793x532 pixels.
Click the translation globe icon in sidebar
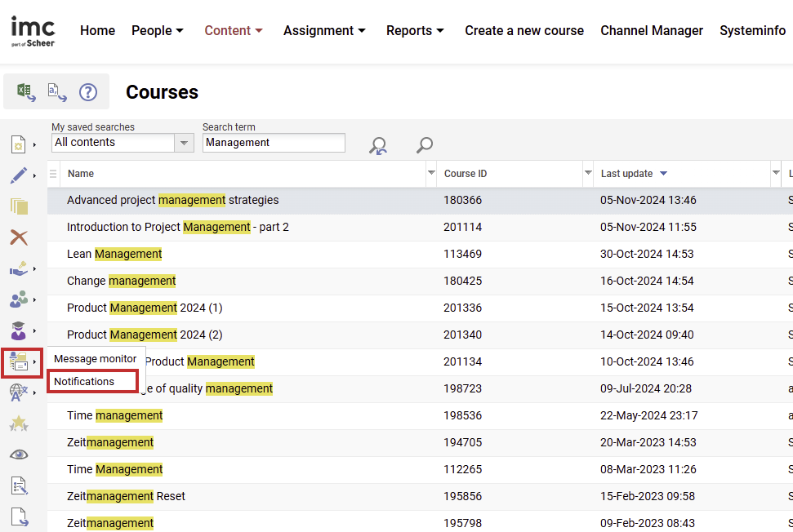19,392
